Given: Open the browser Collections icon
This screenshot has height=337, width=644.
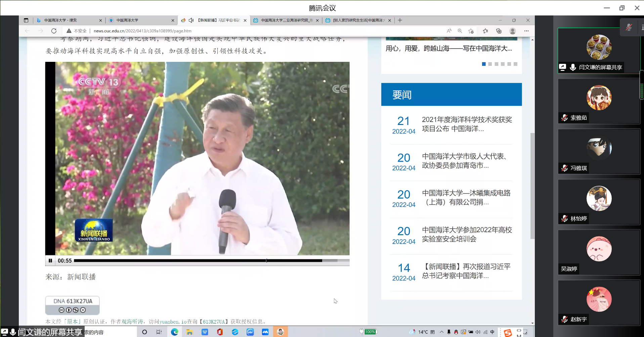Looking at the screenshot, I should (499, 31).
